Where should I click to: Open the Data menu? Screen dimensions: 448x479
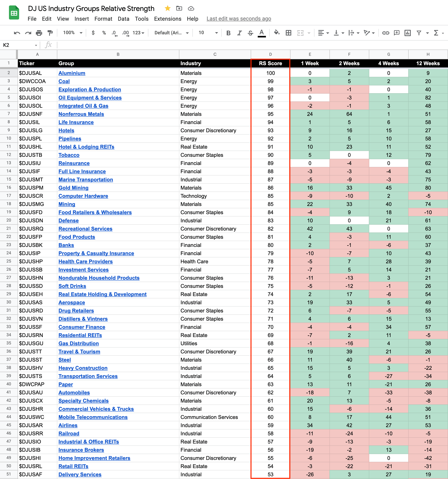coord(123,19)
